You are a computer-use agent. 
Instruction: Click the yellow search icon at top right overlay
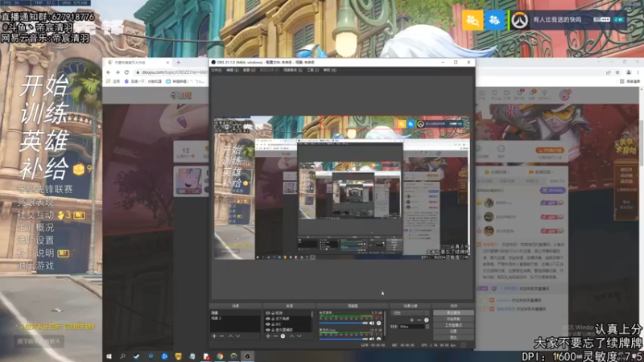tap(473, 19)
